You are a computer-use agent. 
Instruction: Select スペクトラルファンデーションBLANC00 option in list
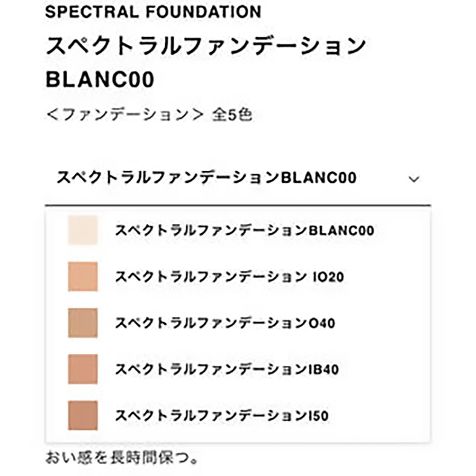[x=244, y=230]
